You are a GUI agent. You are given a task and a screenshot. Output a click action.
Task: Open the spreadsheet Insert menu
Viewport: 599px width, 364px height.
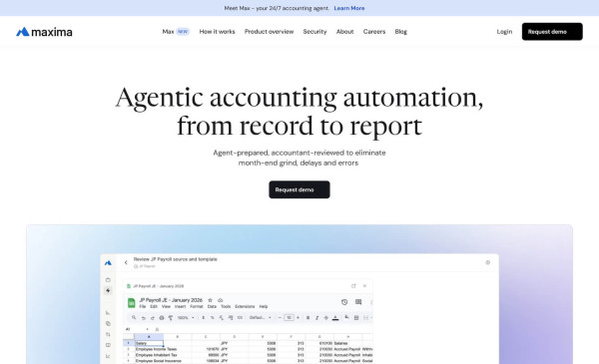tap(180, 306)
